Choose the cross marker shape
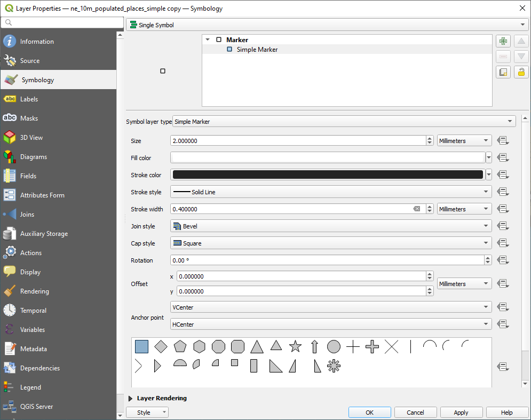This screenshot has height=420, width=531. pos(353,346)
